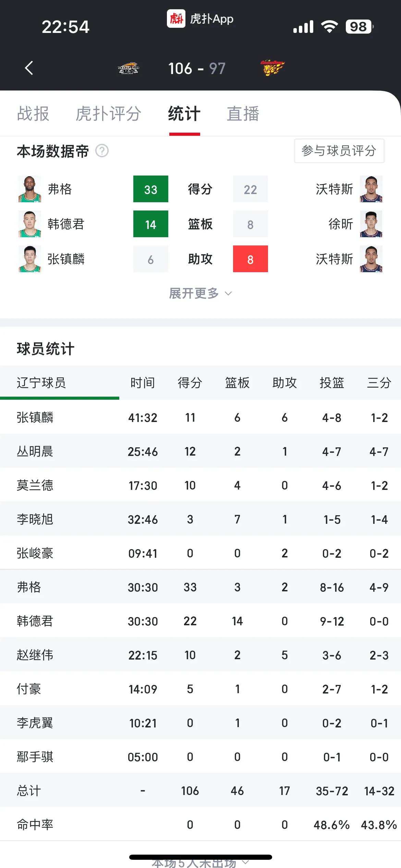Open the 虎扑评分 tab
Viewport: 401px width, 868px height.
pos(108,114)
